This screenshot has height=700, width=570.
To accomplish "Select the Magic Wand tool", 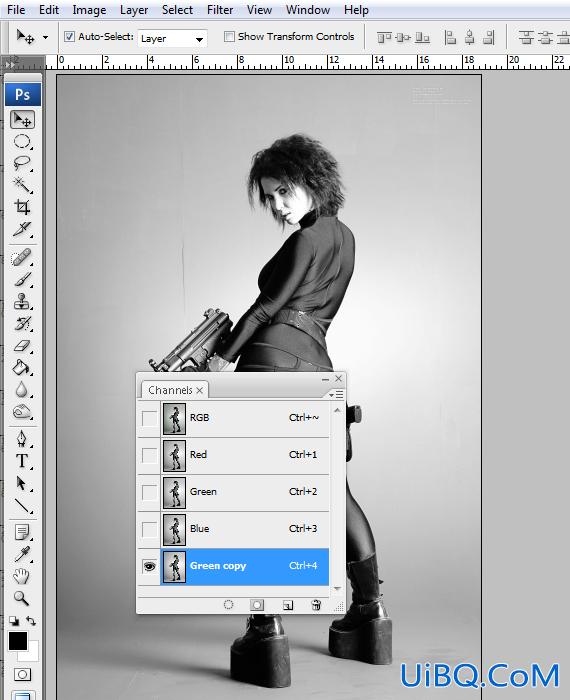I will click(x=22, y=185).
